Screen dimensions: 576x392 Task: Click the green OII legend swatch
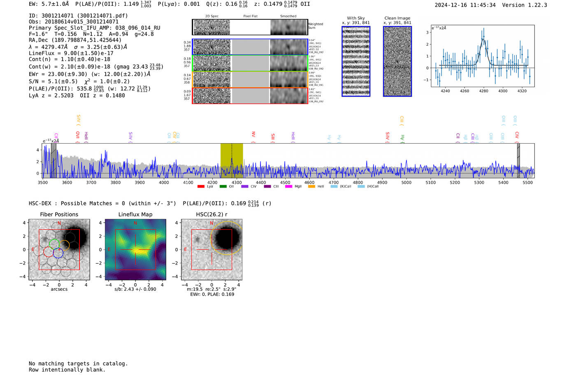click(x=223, y=187)
